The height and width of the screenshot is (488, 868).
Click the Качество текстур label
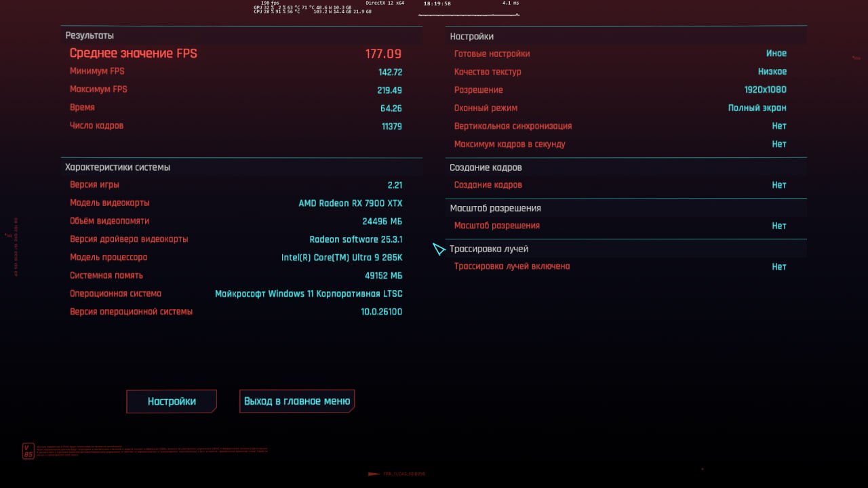(x=488, y=71)
